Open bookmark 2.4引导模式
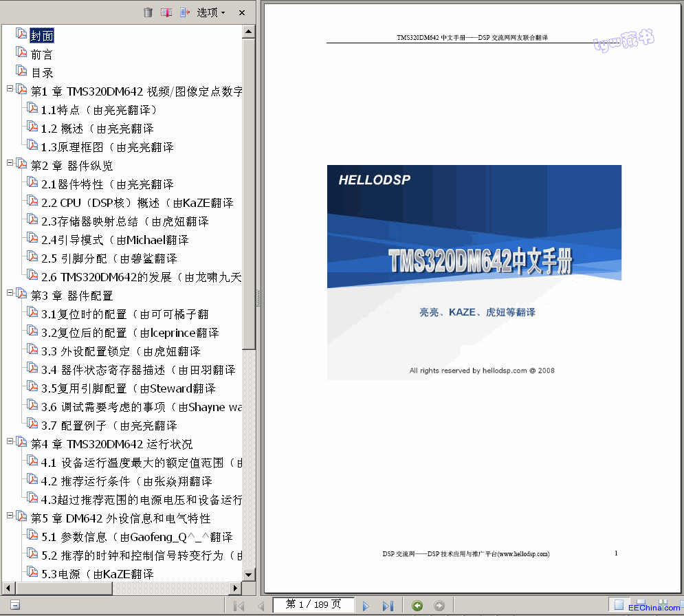Viewport: 684px width, 616px height. click(x=115, y=240)
